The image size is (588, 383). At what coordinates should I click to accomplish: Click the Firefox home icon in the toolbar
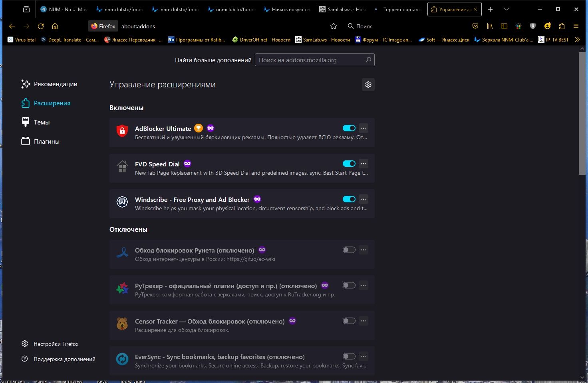pyautogui.click(x=55, y=26)
